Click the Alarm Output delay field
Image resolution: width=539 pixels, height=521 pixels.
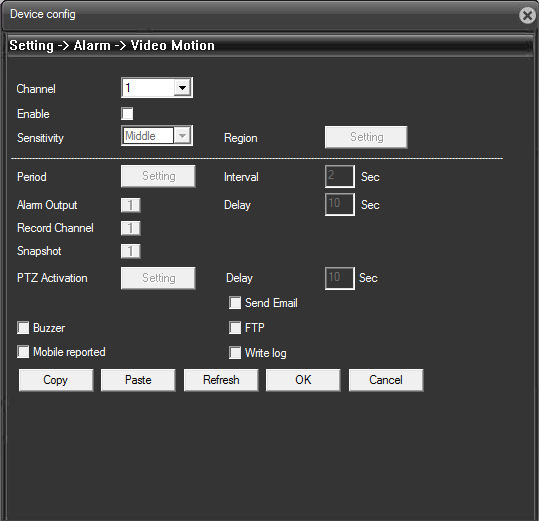pyautogui.click(x=340, y=204)
